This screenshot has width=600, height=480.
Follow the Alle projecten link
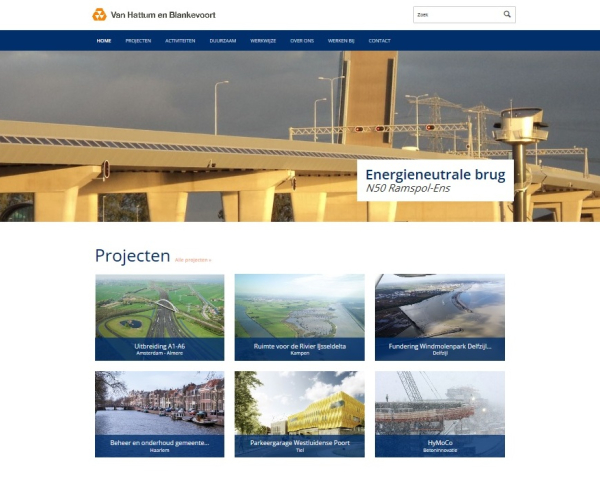[x=193, y=260]
